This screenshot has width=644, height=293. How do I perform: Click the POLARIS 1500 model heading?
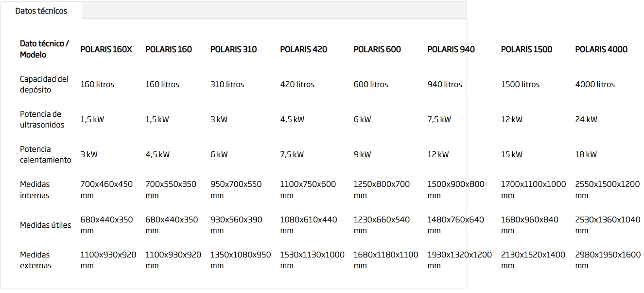coord(527,49)
